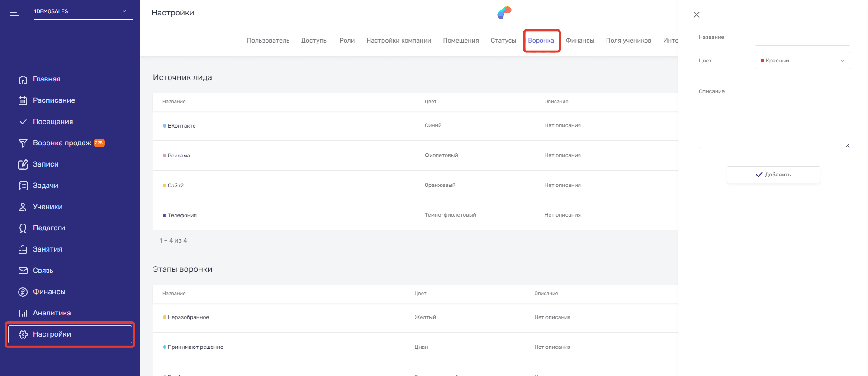The height and width of the screenshot is (376, 868).
Task: Click the Название text input field
Action: pyautogui.click(x=802, y=37)
